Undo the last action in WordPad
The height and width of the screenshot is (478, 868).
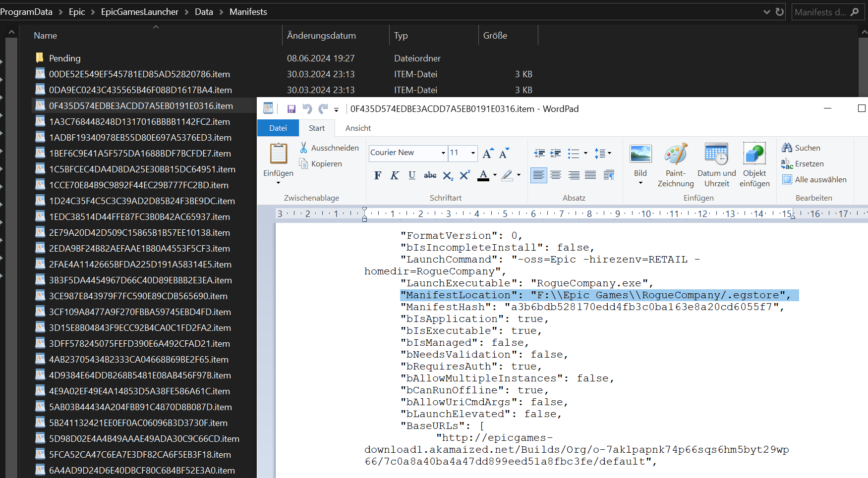pos(307,109)
